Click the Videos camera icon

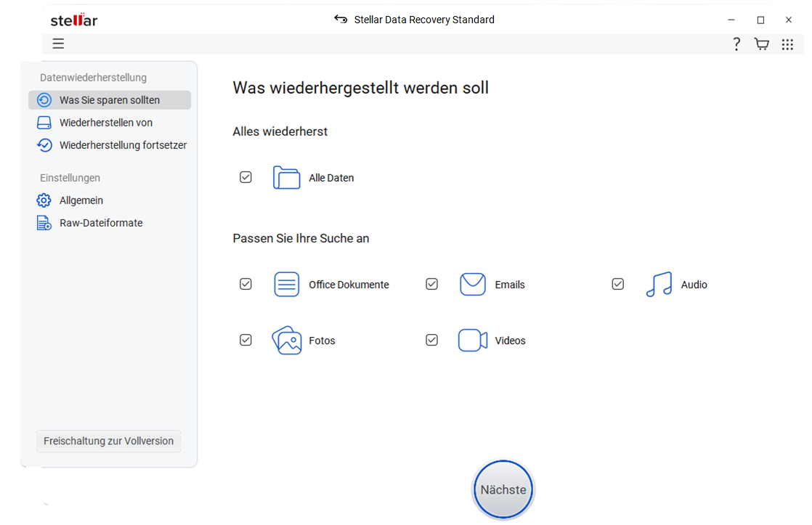click(473, 341)
